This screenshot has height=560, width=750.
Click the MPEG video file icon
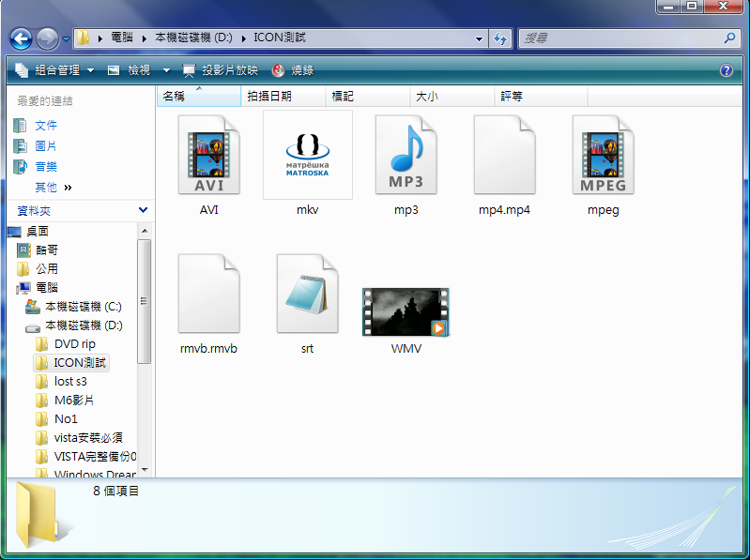point(603,156)
